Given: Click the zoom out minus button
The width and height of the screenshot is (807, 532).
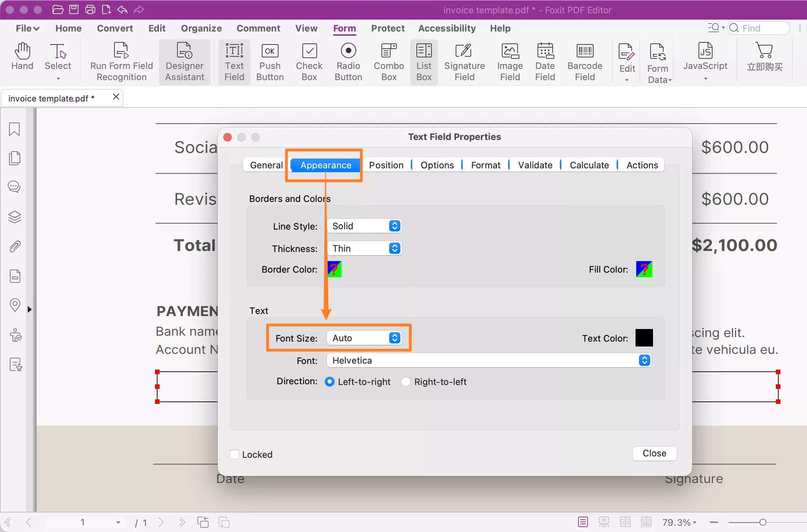Looking at the screenshot, I should click(714, 523).
